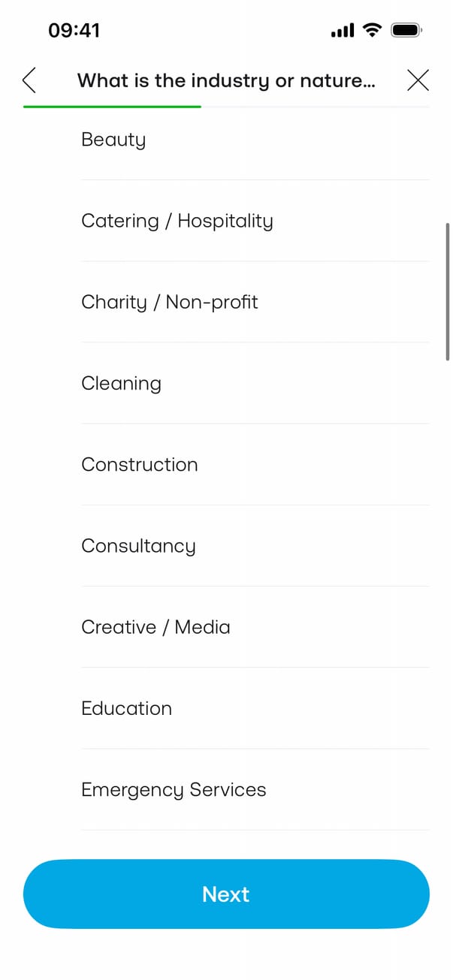
Task: Tap the Wi-Fi status icon
Action: click(371, 30)
